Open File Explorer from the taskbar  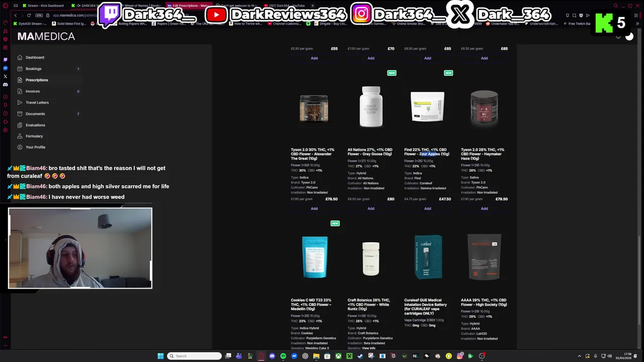(316, 356)
